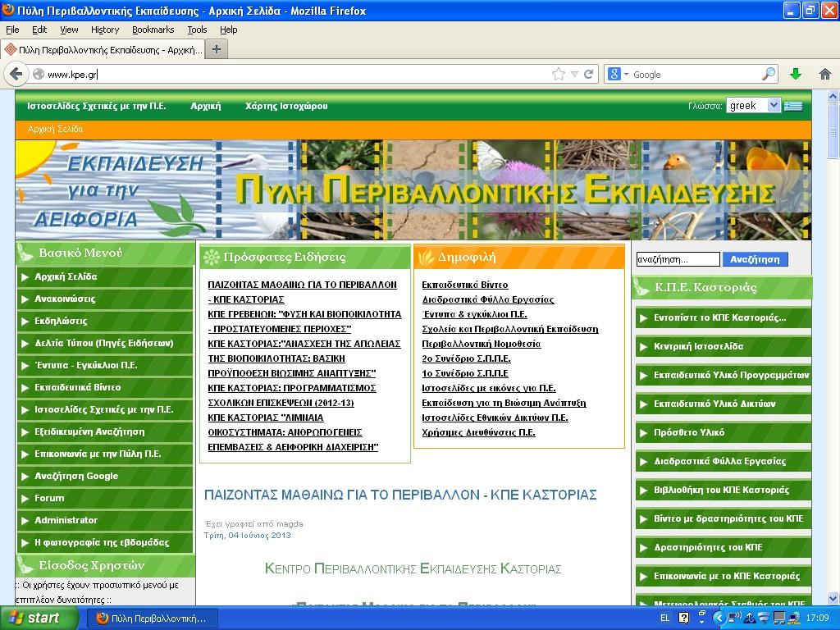Open ΚΠΕ ΚΑΣΤΟΡΙΑΣ ΛΙΜΝΑΙΑ ΟΙΚΟΣΥΣΤΗΜΑΤΑ news link
Image resolution: width=840 pixels, height=630 pixels.
(x=293, y=432)
